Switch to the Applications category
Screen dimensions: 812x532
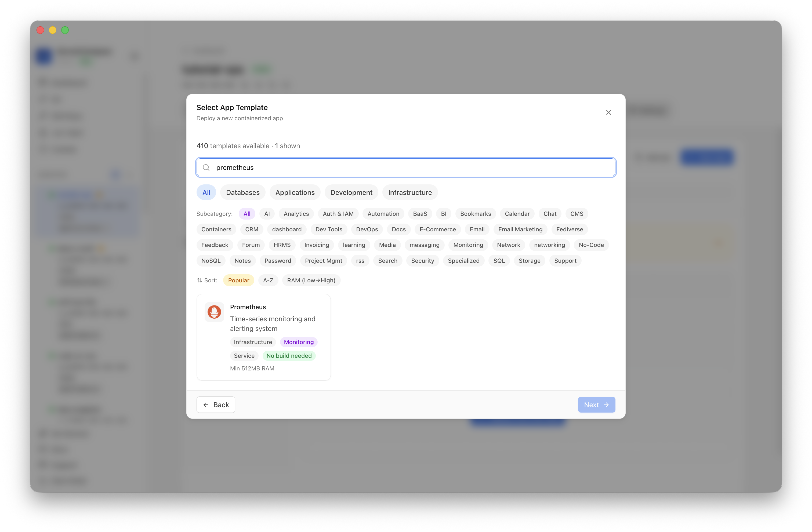pos(295,192)
